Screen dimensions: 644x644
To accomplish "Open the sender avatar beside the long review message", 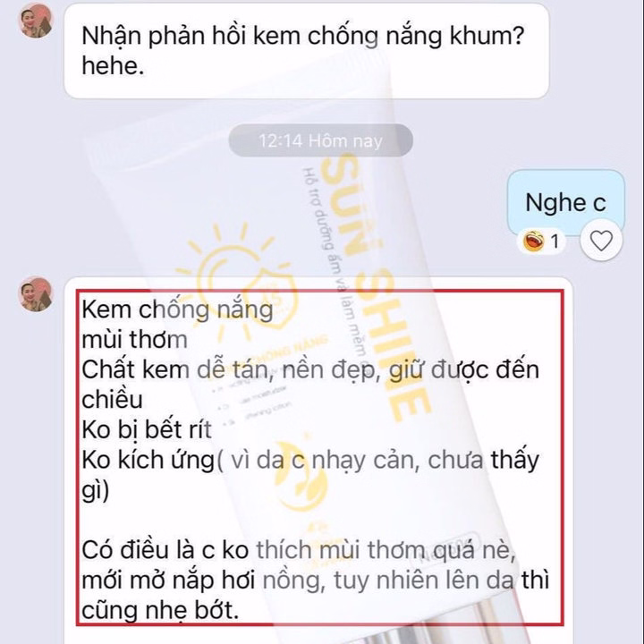I will click(x=36, y=294).
